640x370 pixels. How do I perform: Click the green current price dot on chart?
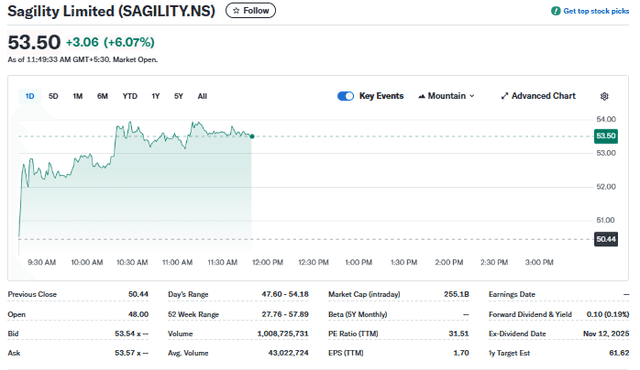(252, 136)
